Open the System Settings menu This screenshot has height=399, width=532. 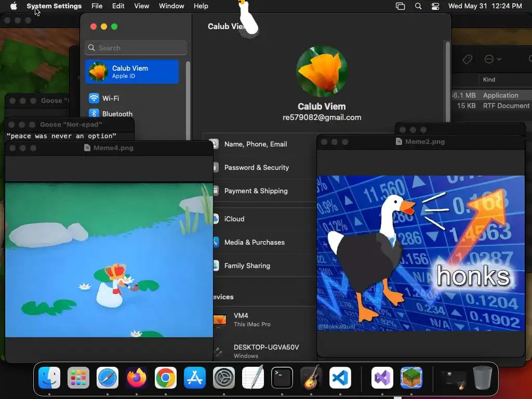click(54, 6)
